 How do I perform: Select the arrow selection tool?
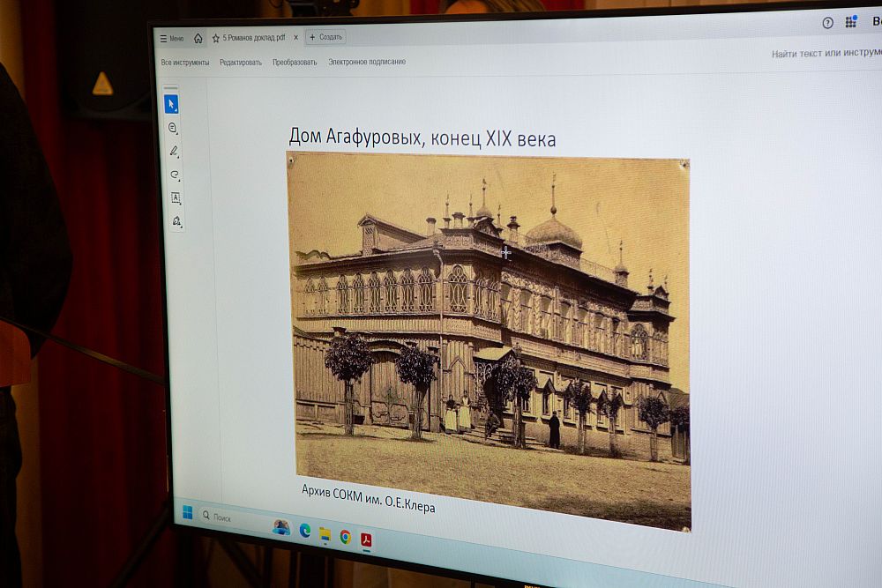click(x=171, y=105)
